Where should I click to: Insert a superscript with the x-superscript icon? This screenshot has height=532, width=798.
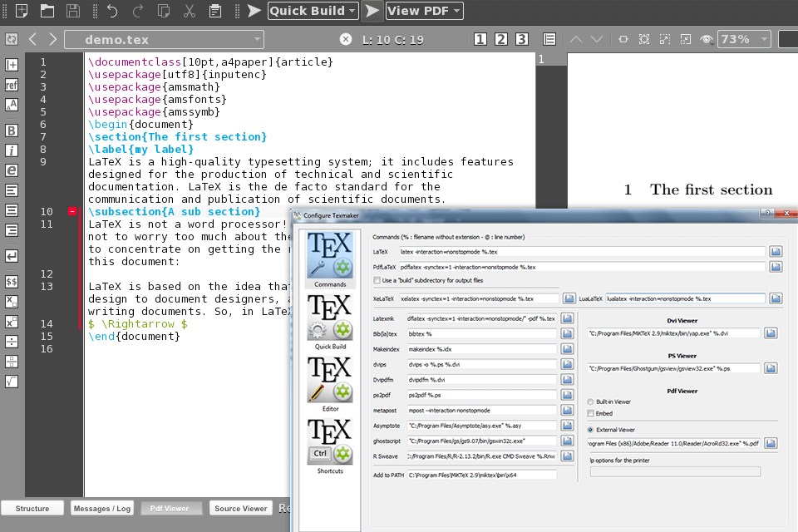point(11,322)
